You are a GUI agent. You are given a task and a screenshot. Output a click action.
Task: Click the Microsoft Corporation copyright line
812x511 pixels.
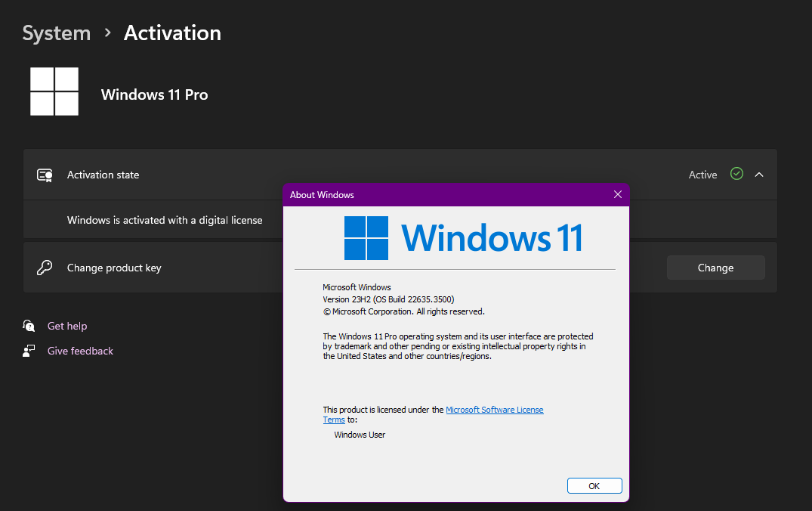tap(404, 311)
